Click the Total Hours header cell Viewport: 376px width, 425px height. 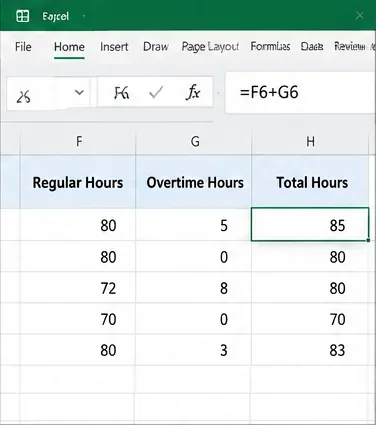click(x=310, y=182)
